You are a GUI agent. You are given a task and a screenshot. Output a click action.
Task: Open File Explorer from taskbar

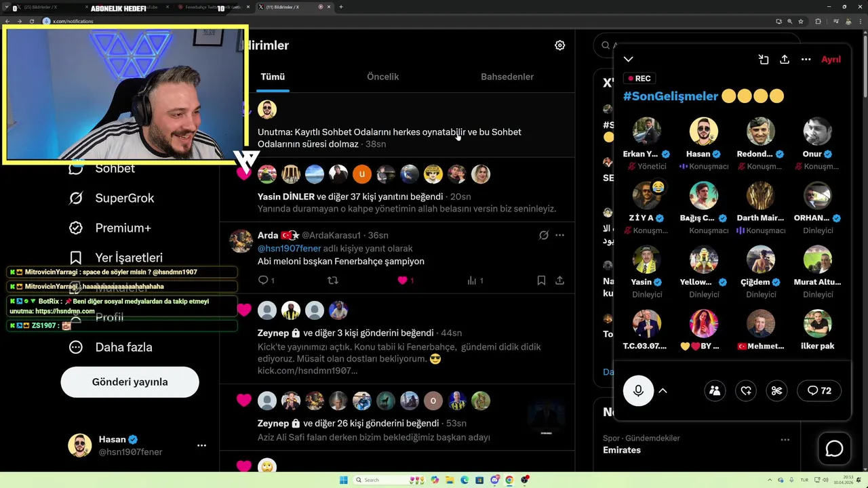pyautogui.click(x=450, y=480)
